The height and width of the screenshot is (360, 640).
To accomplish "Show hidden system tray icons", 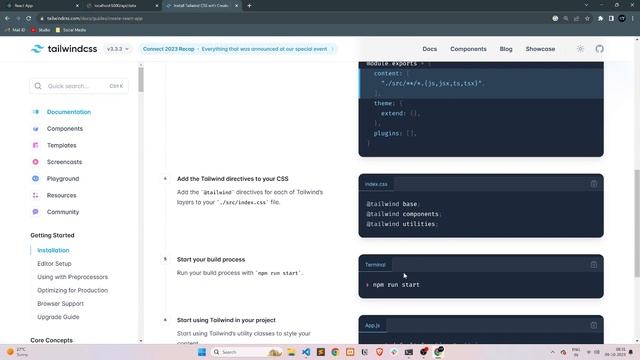I will 552,352.
